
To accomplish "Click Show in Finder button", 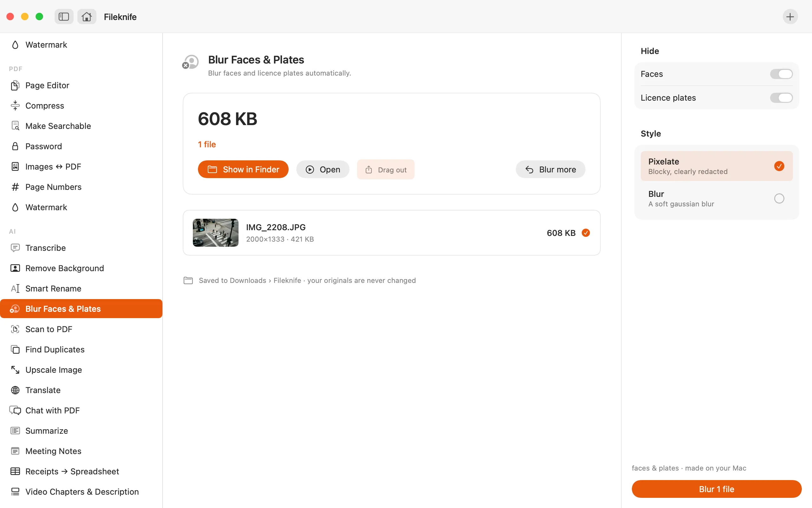I will point(243,169).
